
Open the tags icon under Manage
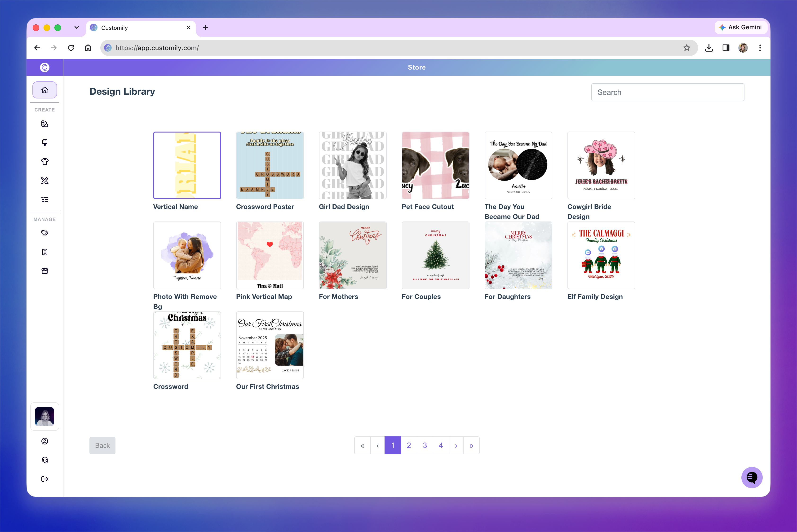click(45, 233)
